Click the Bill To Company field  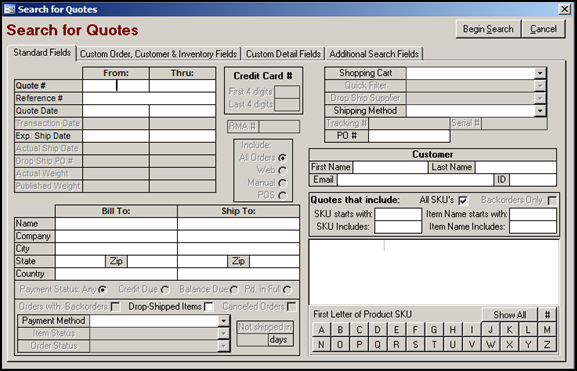point(116,236)
